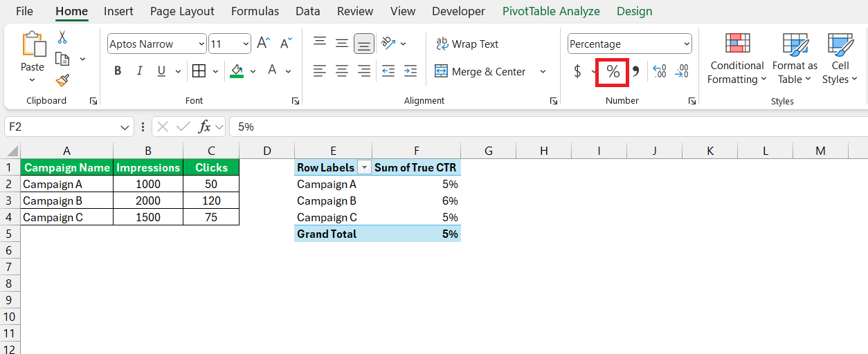Image resolution: width=868 pixels, height=354 pixels.
Task: Open Font settings dialog launcher
Action: (296, 101)
